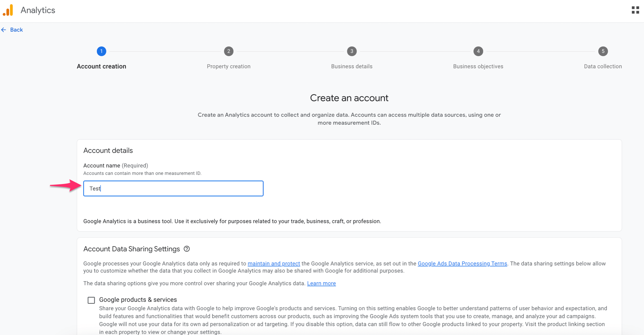Click step 1 circle for Account creation
Viewport: 644px width, 335px height.
tap(101, 51)
